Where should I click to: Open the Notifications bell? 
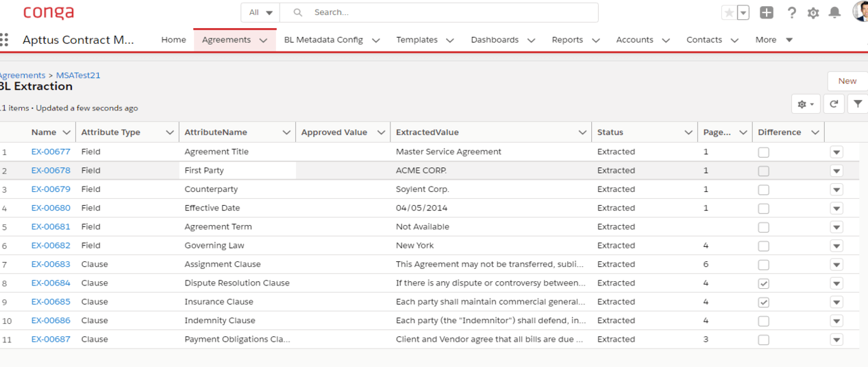834,12
